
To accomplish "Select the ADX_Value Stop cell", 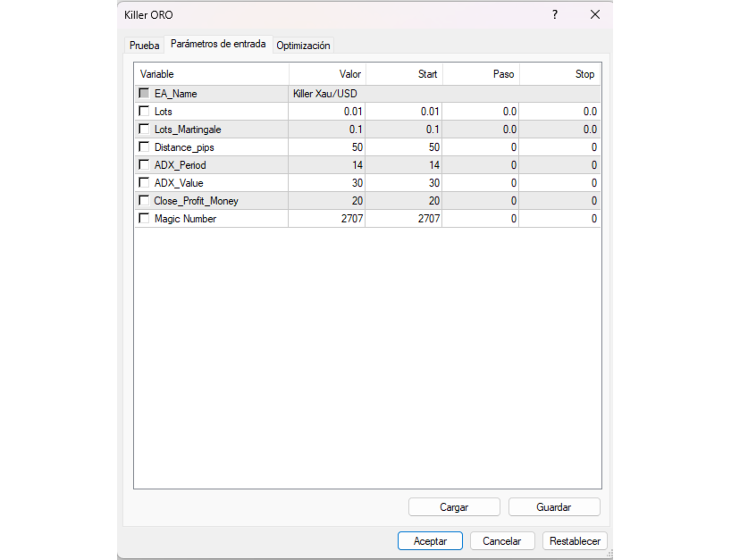I will (x=559, y=183).
